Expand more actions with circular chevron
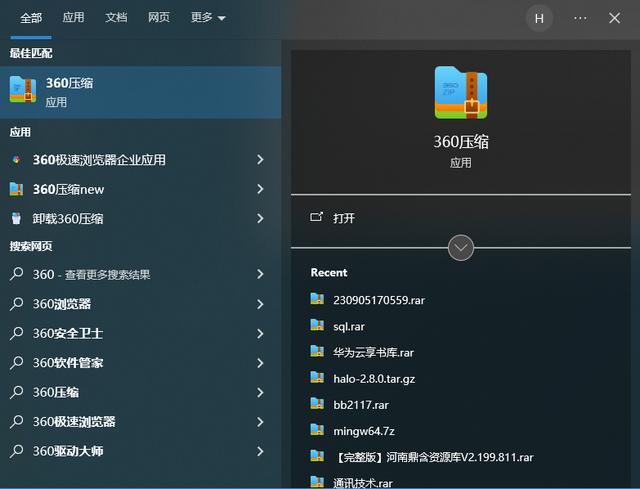Viewport: 640px width, 489px height. pos(461,247)
